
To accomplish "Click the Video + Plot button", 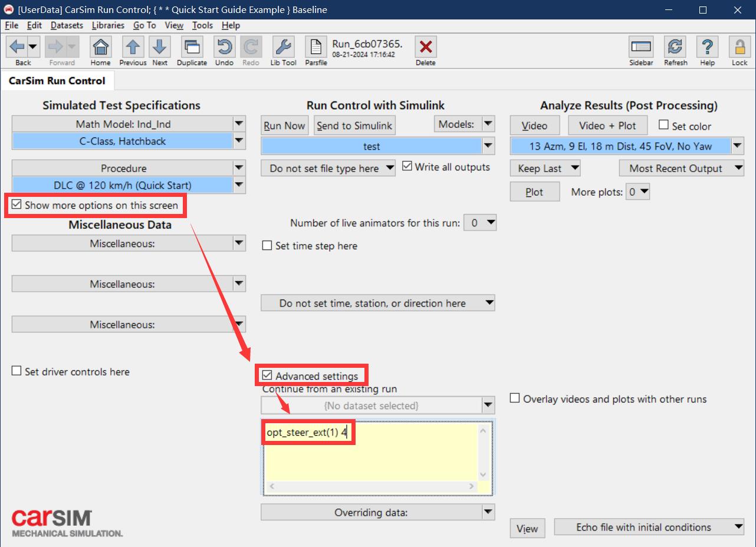I will point(607,125).
